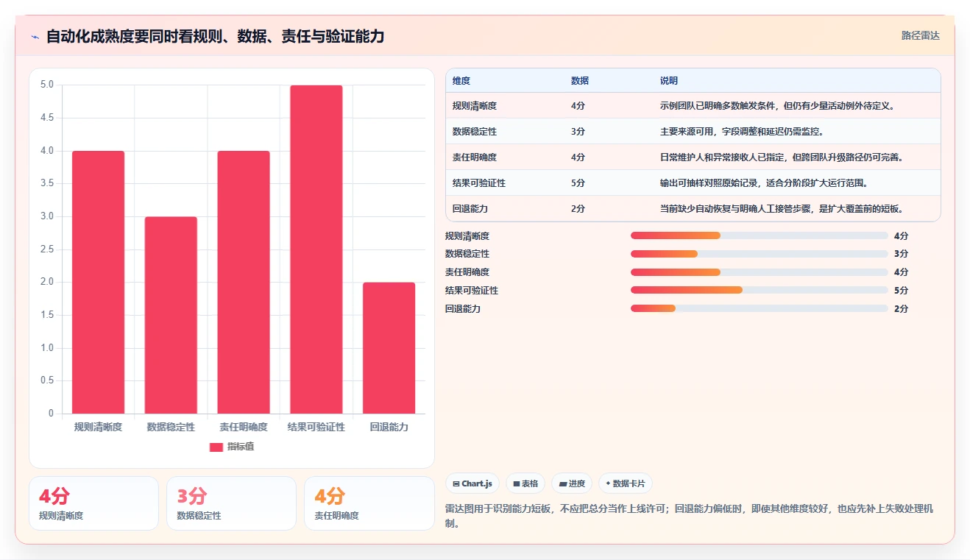Open the 4分 规则清晰度 data card
Image resolution: width=970 pixels, height=560 pixels.
click(93, 503)
